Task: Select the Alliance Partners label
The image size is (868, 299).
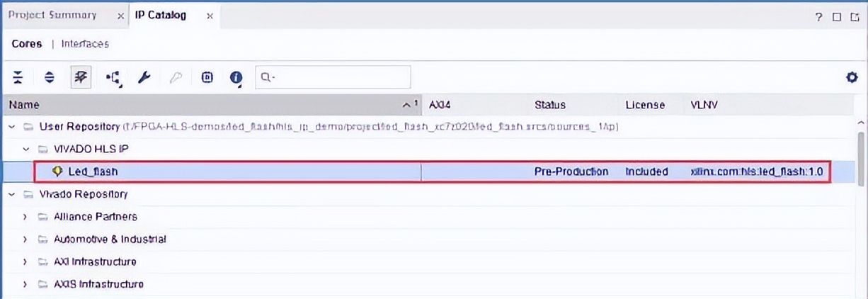Action: tap(96, 217)
